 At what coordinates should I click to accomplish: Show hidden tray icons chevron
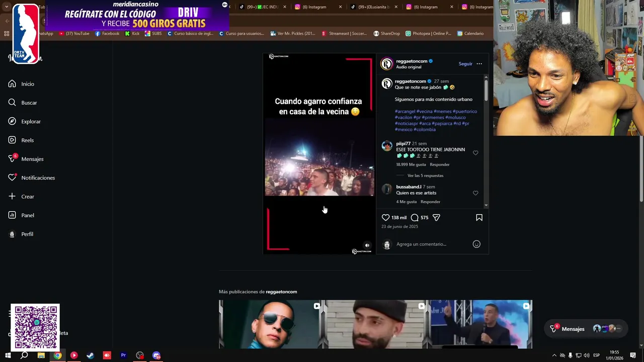coord(554,355)
